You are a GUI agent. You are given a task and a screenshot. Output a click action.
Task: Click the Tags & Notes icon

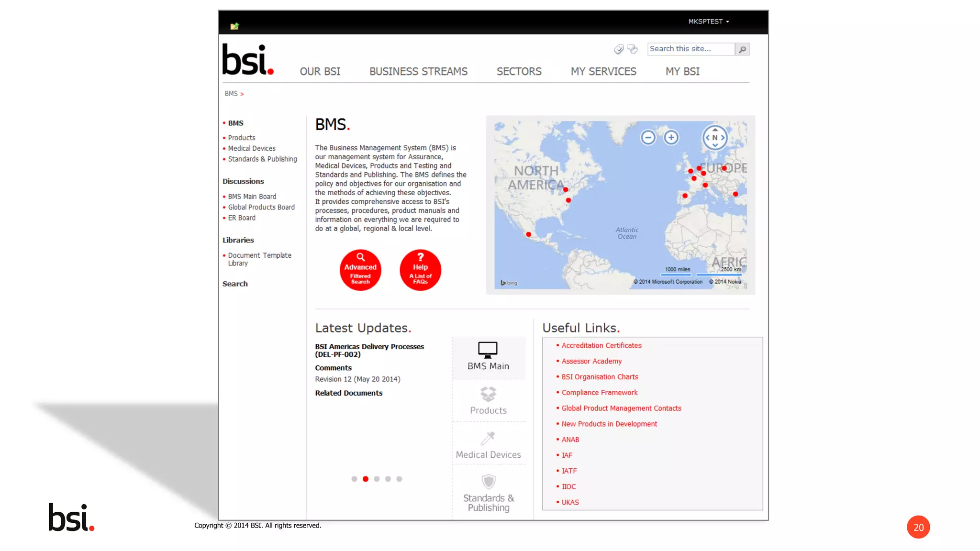coord(633,49)
